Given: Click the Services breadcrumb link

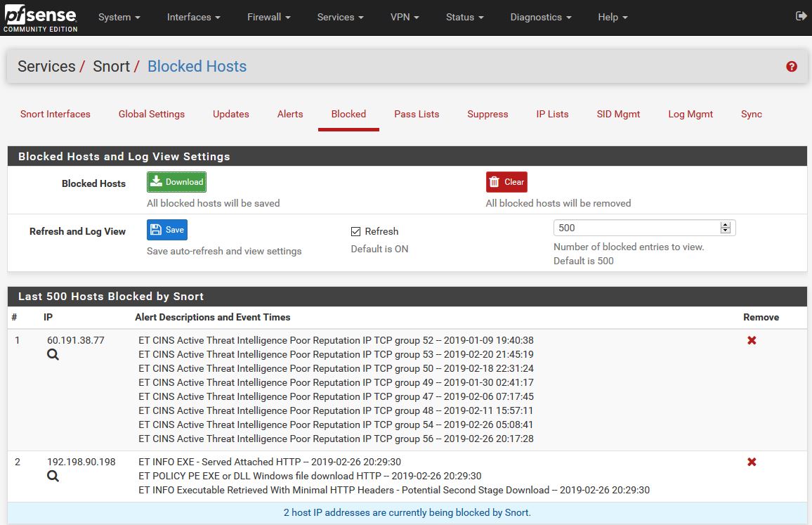Looking at the screenshot, I should click(46, 66).
